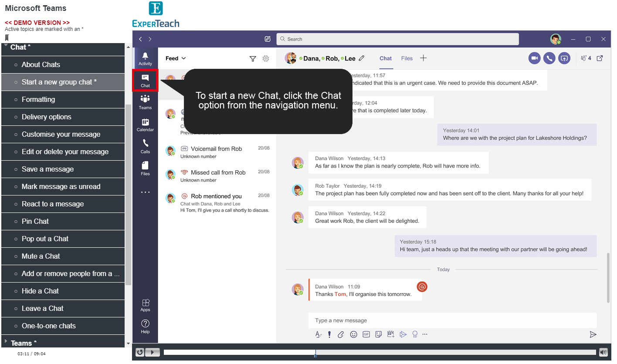Select the Chat tab in the conversation header
The height and width of the screenshot is (364, 617).
(386, 58)
